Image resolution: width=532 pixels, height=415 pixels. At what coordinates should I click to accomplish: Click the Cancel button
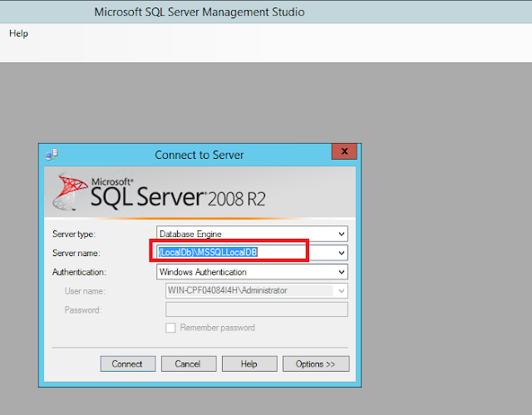tap(189, 363)
